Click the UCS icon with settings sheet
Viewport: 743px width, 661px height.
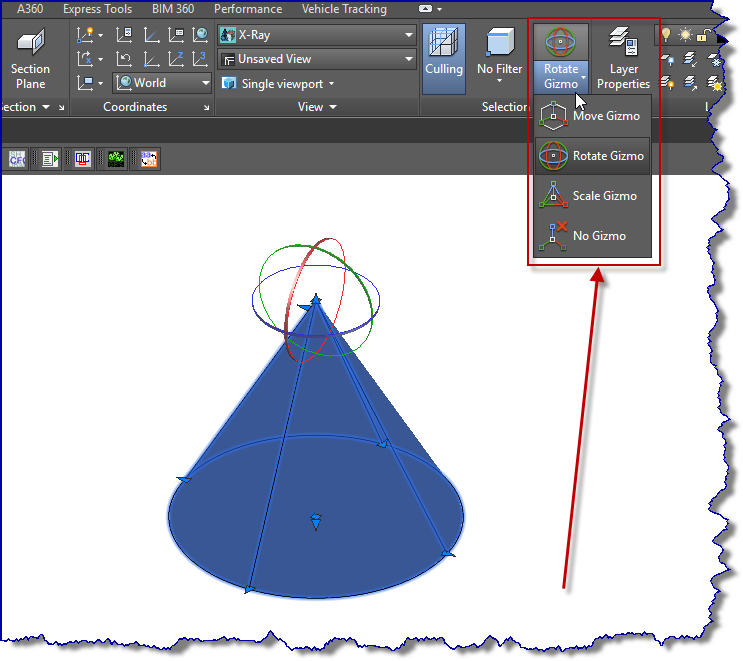coord(124,35)
